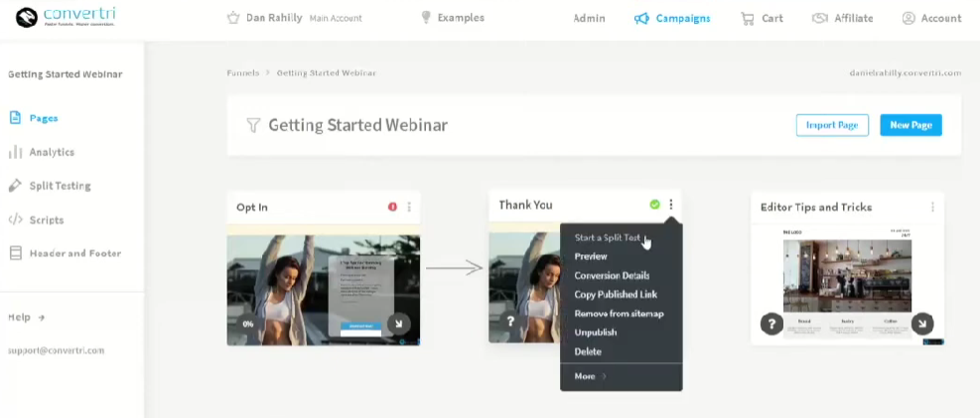Image resolution: width=980 pixels, height=418 pixels.
Task: Open the Affiliate icon in the top bar
Action: pyautogui.click(x=820, y=18)
